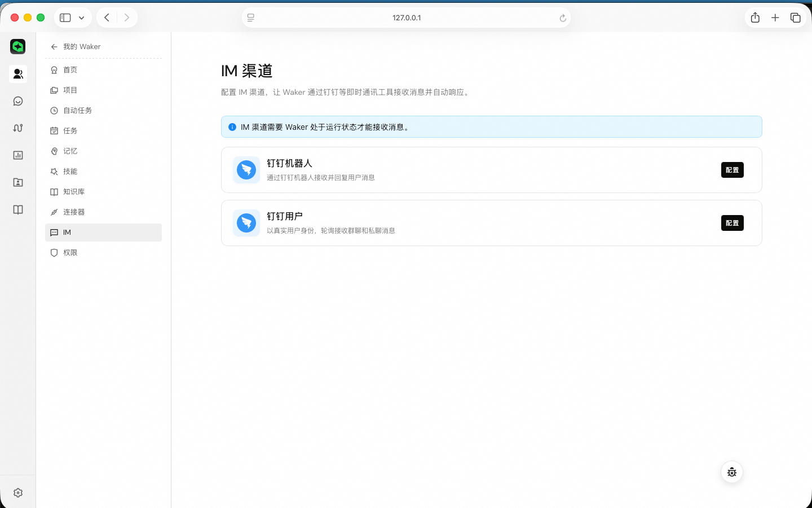This screenshot has width=812, height=508.
Task: Select 自动任务 in sidebar
Action: [x=103, y=111]
